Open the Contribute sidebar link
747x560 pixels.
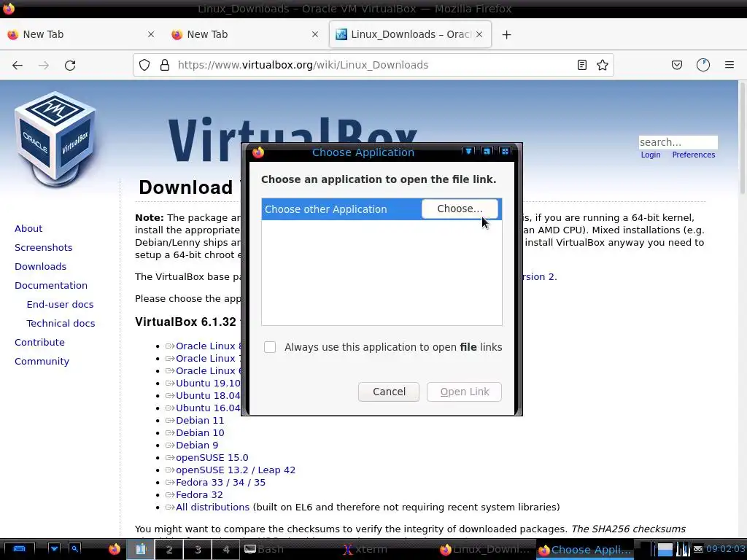coord(39,343)
